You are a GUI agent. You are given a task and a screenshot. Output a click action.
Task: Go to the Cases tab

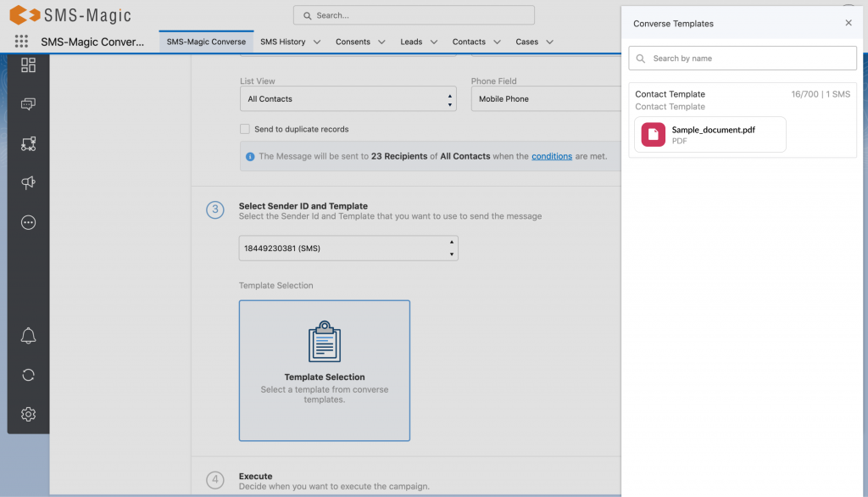tap(527, 42)
